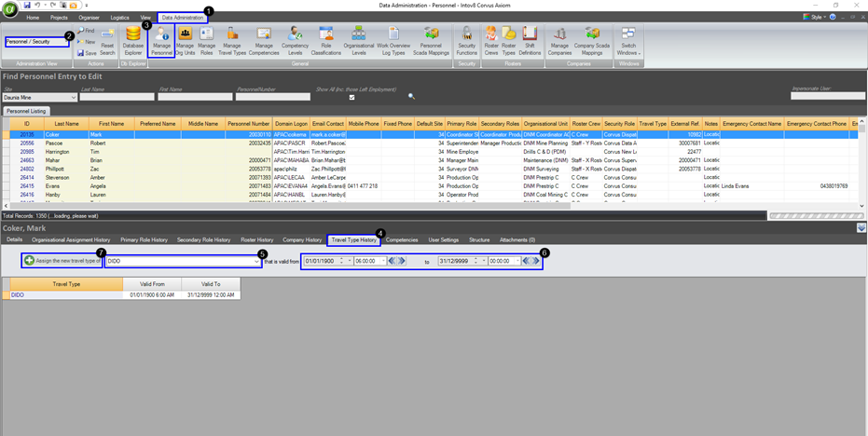This screenshot has width=868, height=436.
Task: Click the Impersonate User field
Action: [828, 96]
